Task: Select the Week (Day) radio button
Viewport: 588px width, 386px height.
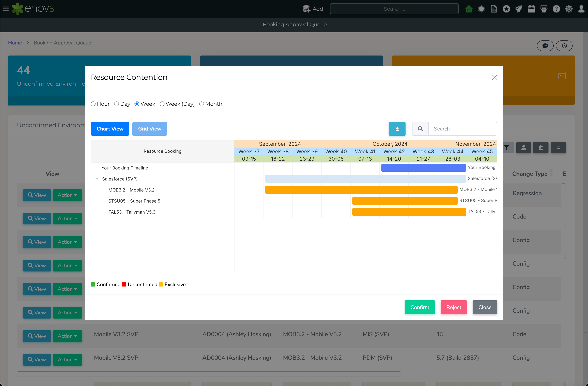Action: [162, 104]
